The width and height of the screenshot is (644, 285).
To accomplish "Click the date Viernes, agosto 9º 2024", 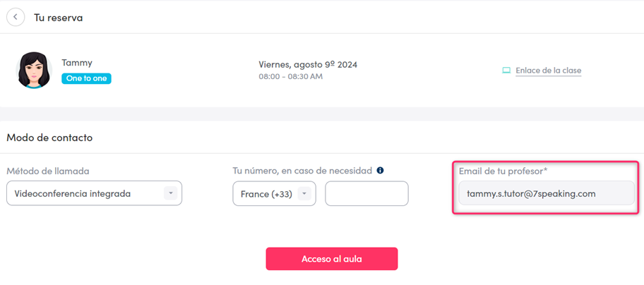I will point(308,64).
